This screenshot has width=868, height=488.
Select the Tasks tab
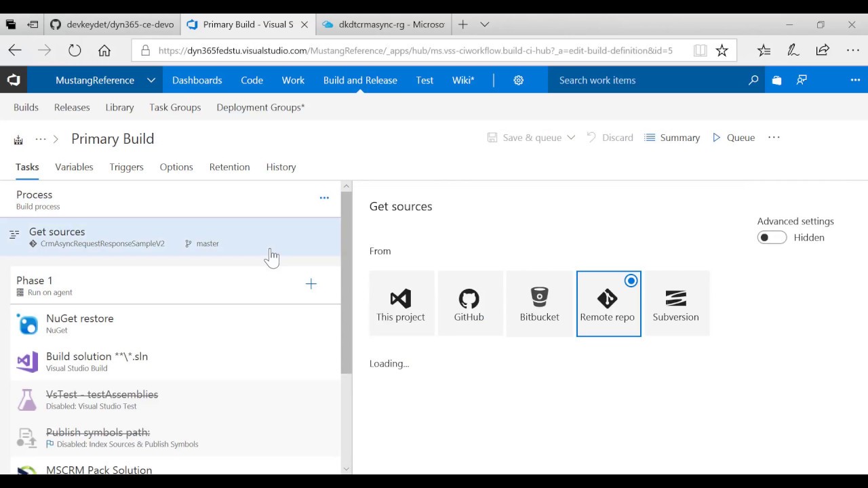coord(27,167)
